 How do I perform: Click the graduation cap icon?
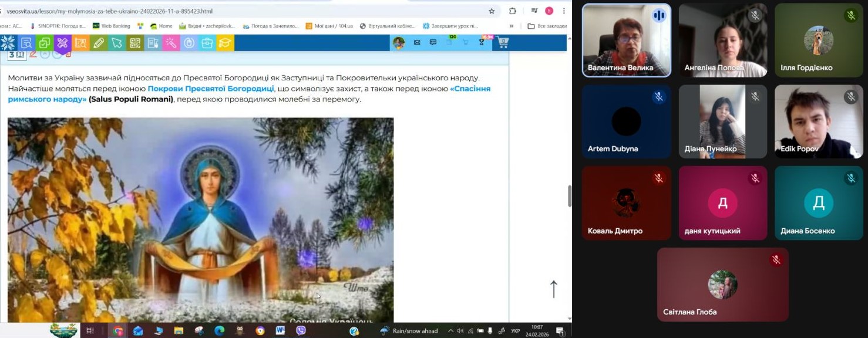pos(225,43)
